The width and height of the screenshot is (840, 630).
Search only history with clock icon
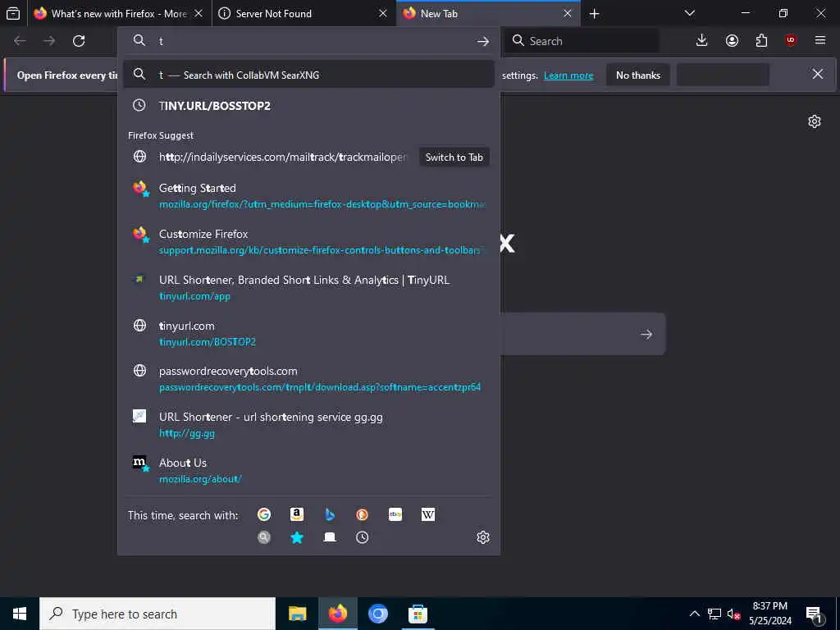(362, 536)
